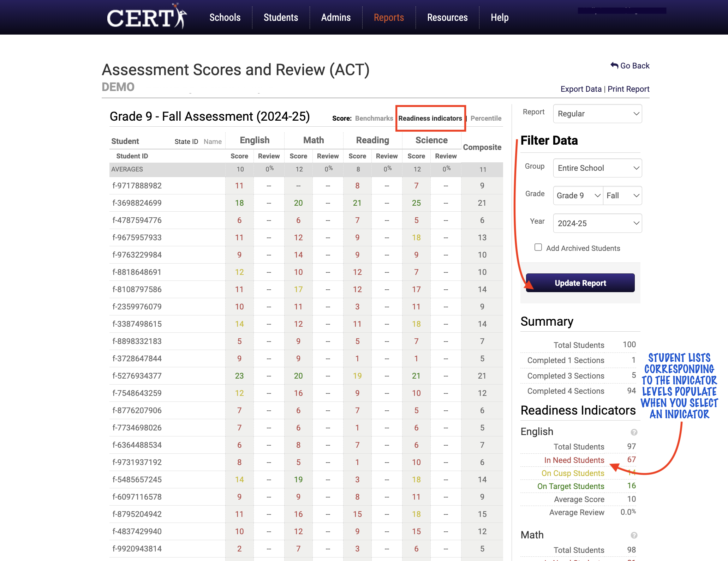Switch score view to Percentile

486,118
